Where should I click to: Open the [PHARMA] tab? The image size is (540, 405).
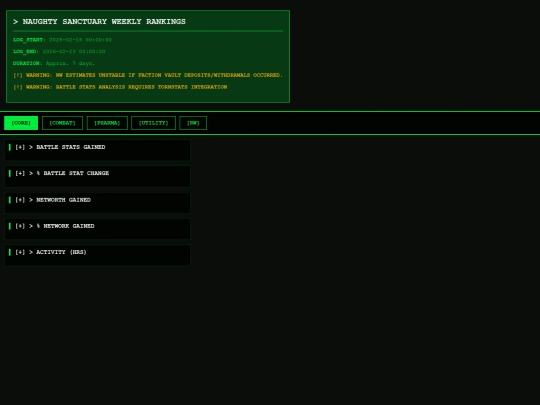click(x=107, y=123)
